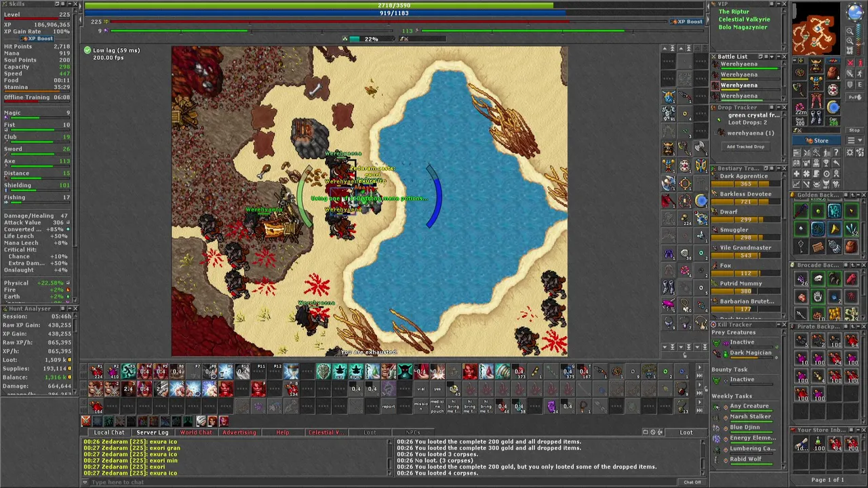Viewport: 868px width, 488px height.
Task: Open the hamburger options menu beside the Store button
Action: pos(853,140)
